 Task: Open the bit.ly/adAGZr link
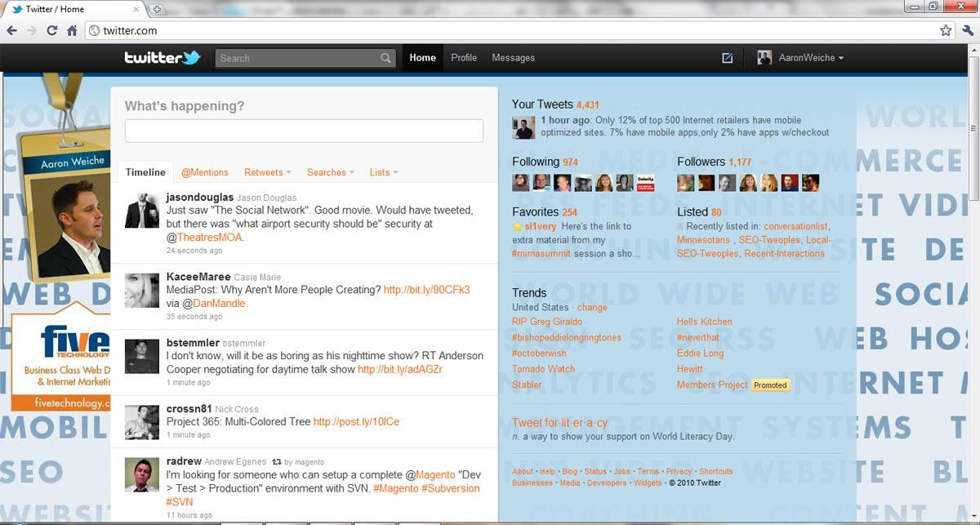pos(400,369)
